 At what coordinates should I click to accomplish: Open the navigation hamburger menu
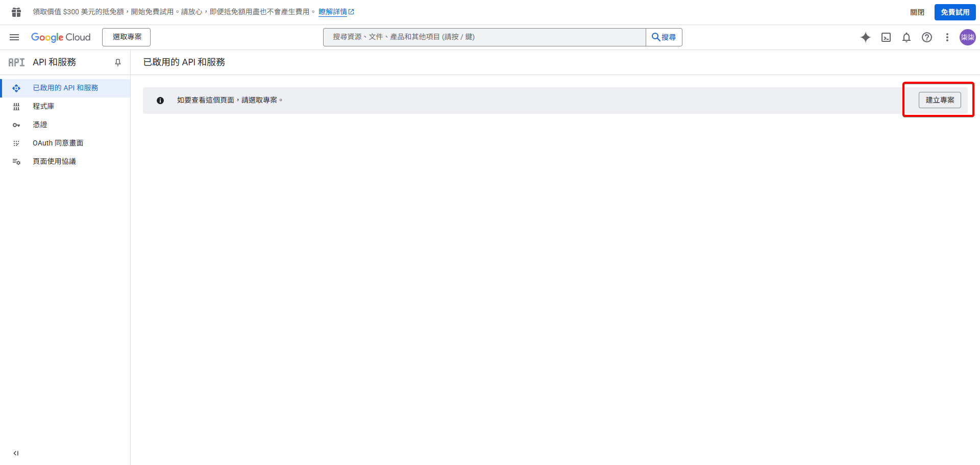(14, 37)
